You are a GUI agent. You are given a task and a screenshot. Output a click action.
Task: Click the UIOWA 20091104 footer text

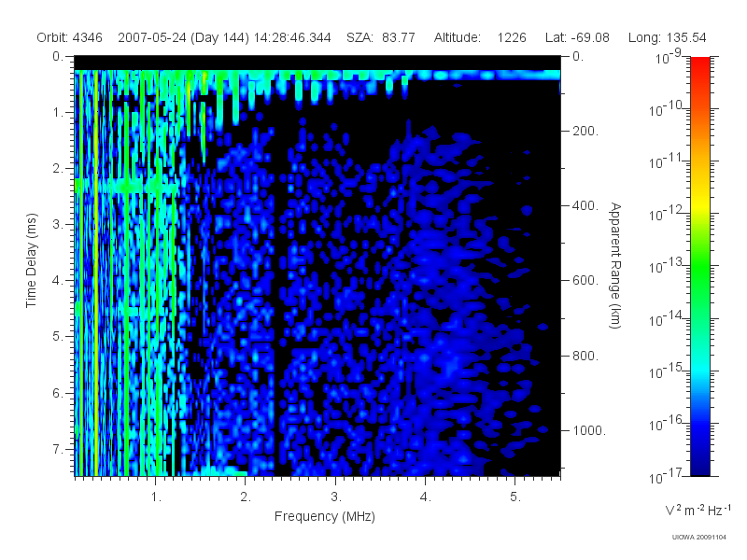tap(698, 538)
